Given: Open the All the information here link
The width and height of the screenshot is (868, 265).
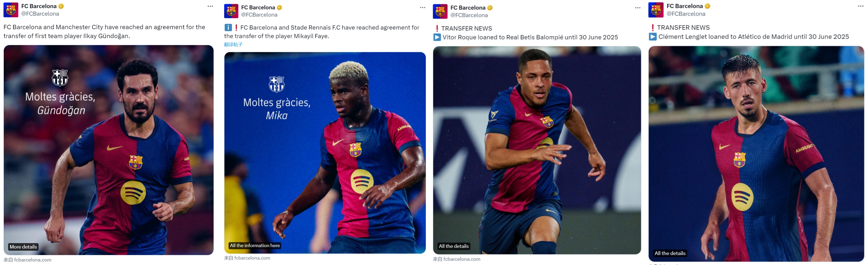Looking at the screenshot, I should [255, 246].
